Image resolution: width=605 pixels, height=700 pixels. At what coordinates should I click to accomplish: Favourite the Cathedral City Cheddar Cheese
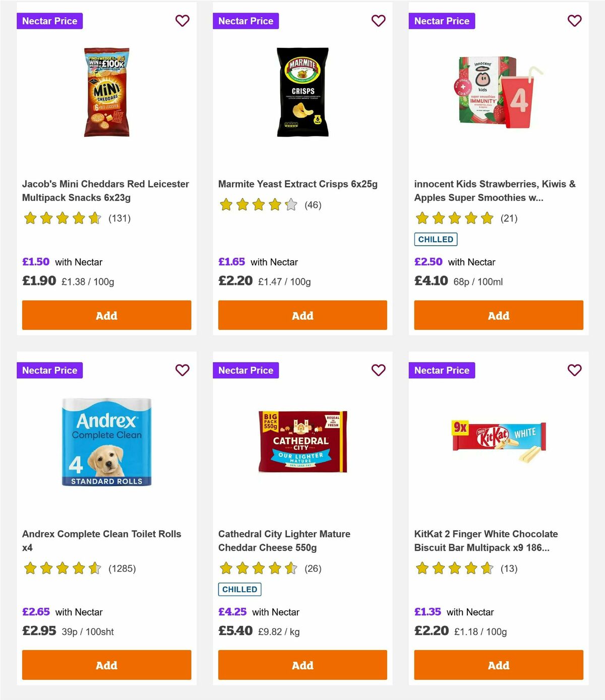(x=378, y=370)
